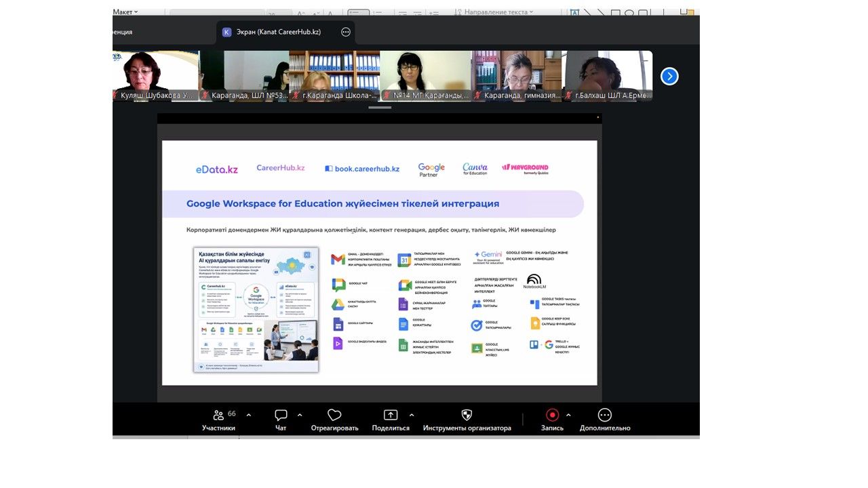Click the Google Tasks board icon
The height and width of the screenshot is (488, 868).
(534, 304)
